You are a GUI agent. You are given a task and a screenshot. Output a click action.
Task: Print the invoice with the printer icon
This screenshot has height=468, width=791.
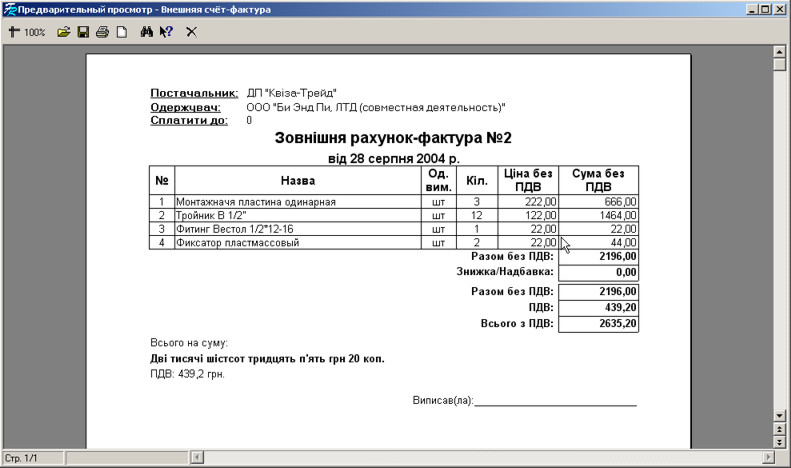pyautogui.click(x=102, y=32)
